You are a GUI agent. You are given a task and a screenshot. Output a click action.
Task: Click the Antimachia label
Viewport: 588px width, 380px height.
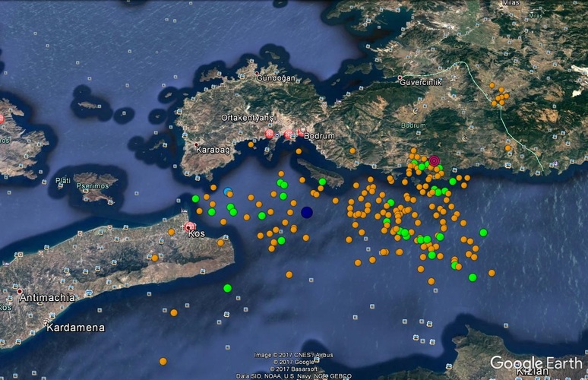tap(47, 298)
